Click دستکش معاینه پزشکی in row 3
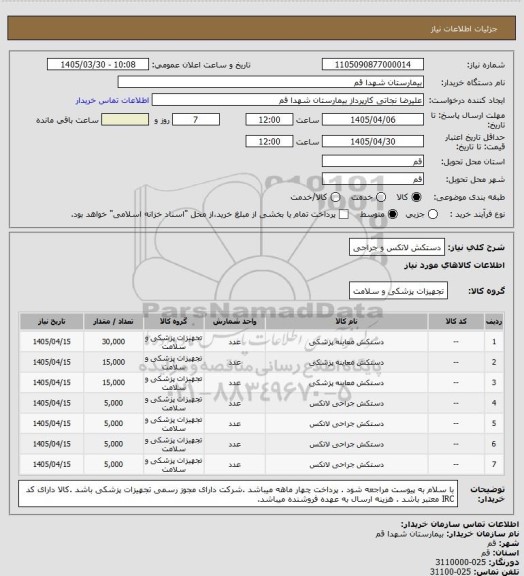The width and height of the screenshot is (524, 576). point(346,383)
